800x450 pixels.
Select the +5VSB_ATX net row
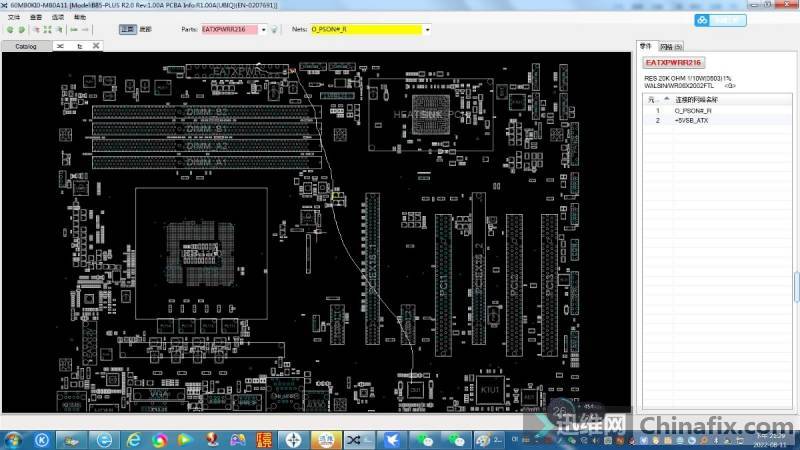pyautogui.click(x=690, y=120)
